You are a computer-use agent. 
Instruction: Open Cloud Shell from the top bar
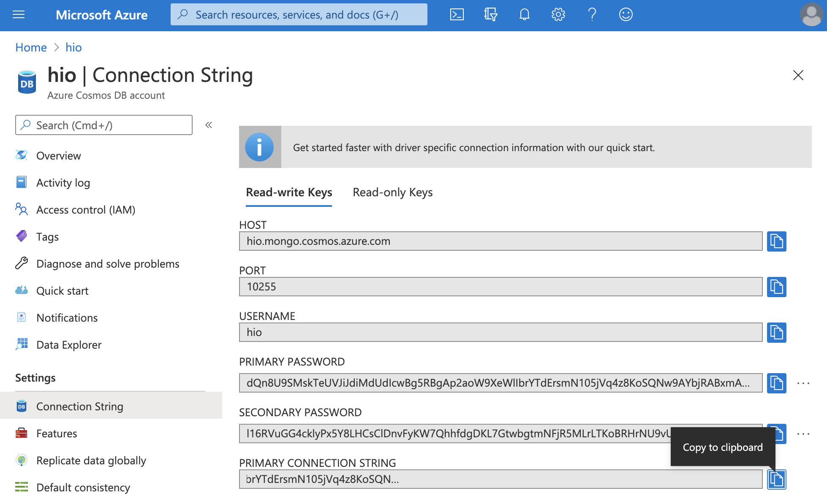(457, 15)
